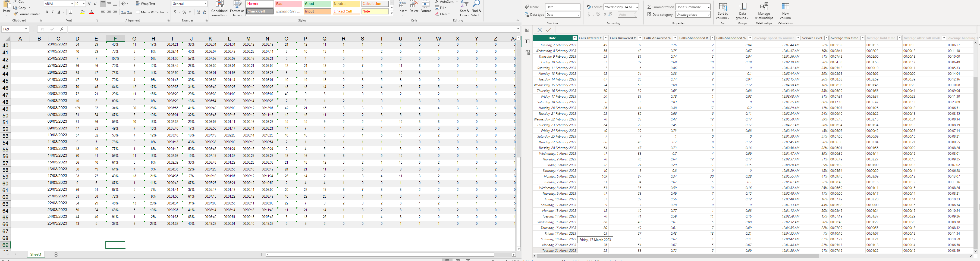
Task: Open Conditional Formatting menu
Action: 219,9
